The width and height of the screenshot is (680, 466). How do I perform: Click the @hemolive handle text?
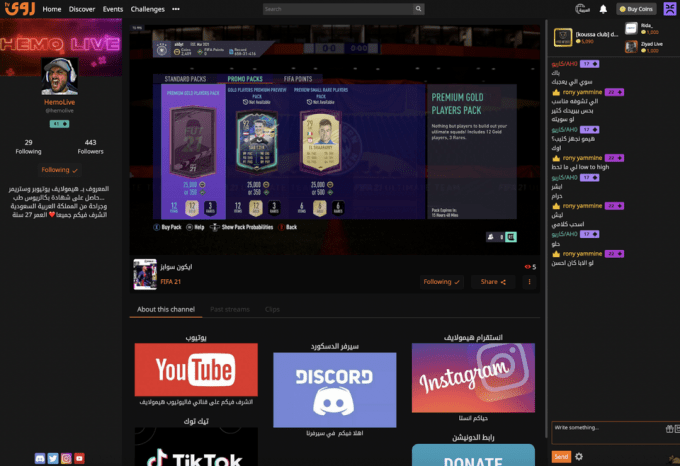[59, 111]
